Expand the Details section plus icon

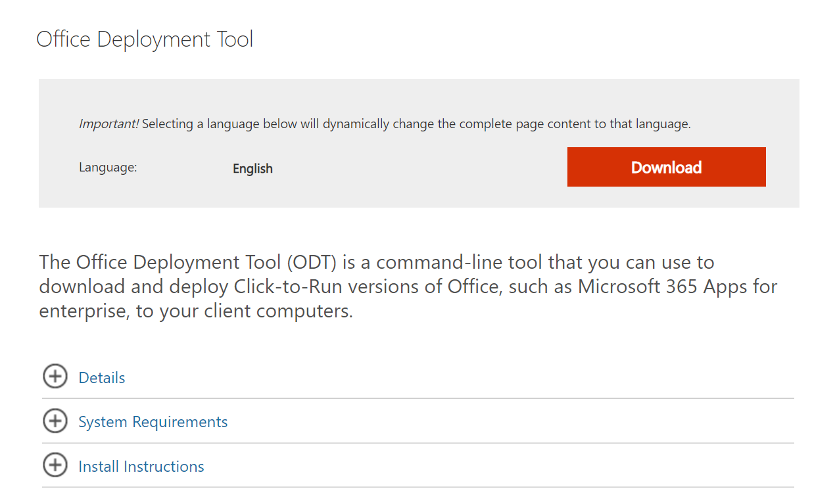(x=55, y=377)
